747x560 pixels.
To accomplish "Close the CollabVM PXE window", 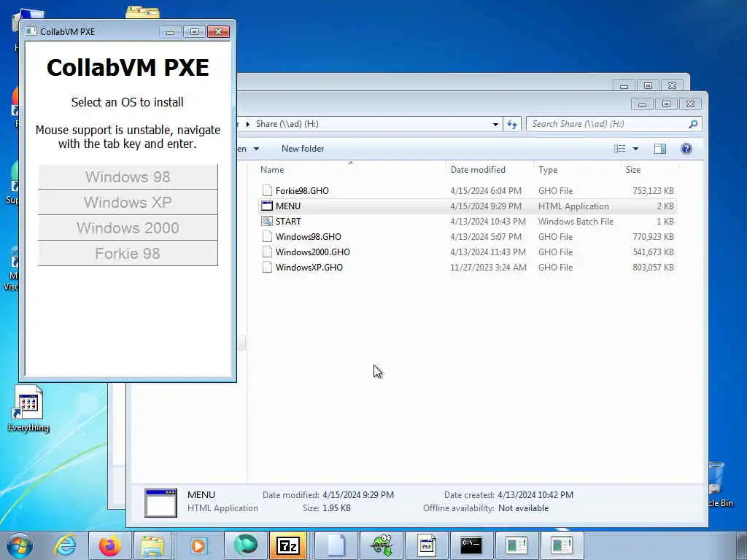I will tap(218, 32).
